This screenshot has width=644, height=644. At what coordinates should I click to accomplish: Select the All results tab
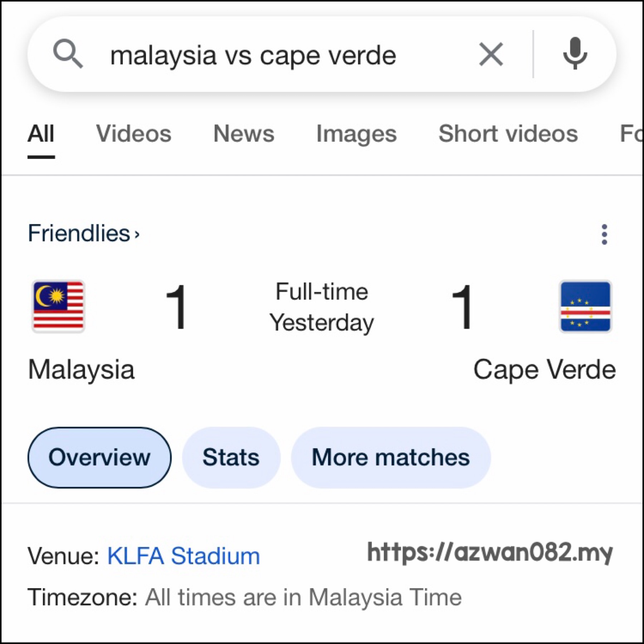(x=41, y=133)
